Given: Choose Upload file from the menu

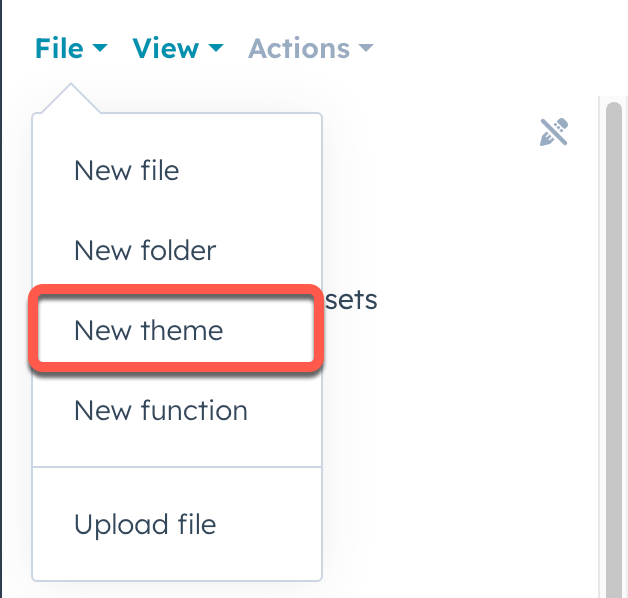Looking at the screenshot, I should [x=145, y=523].
